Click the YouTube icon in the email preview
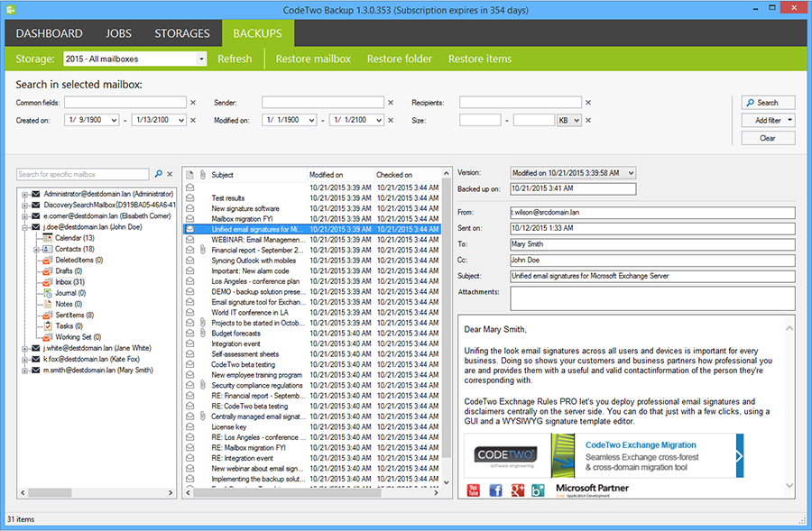The height and width of the screenshot is (531, 812). 474,490
